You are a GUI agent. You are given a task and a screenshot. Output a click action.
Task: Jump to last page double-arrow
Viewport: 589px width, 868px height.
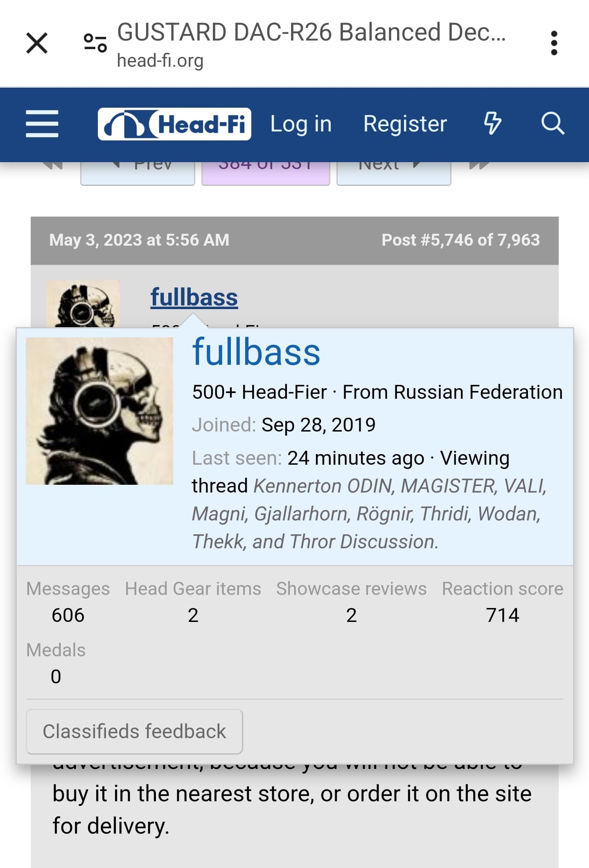[x=479, y=165]
